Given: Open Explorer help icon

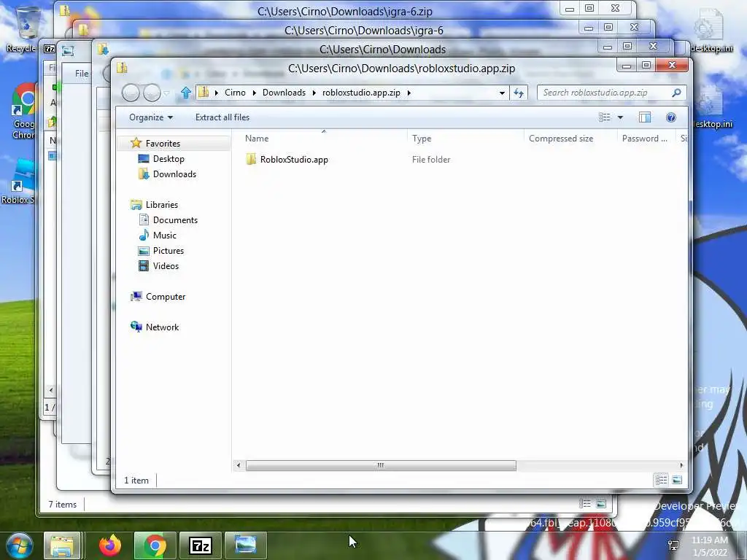Looking at the screenshot, I should pos(671,117).
